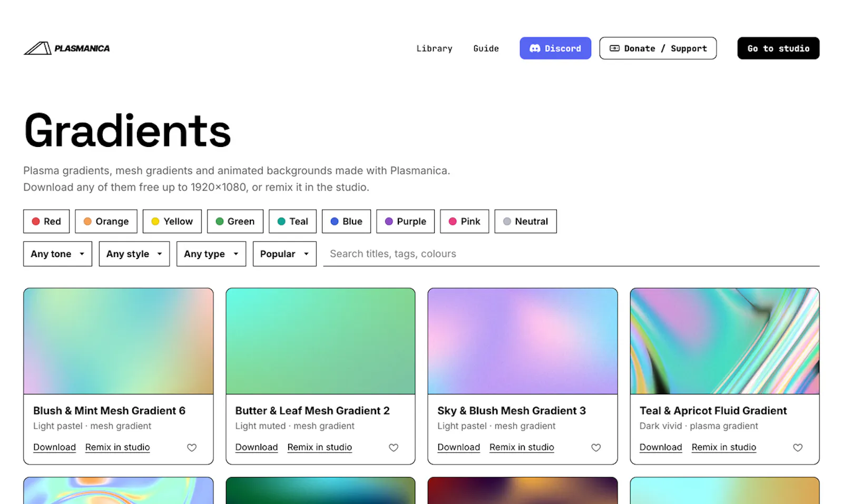Click the Teal & Apricot Fluid Gradient title
This screenshot has width=843, height=504.
tap(713, 411)
